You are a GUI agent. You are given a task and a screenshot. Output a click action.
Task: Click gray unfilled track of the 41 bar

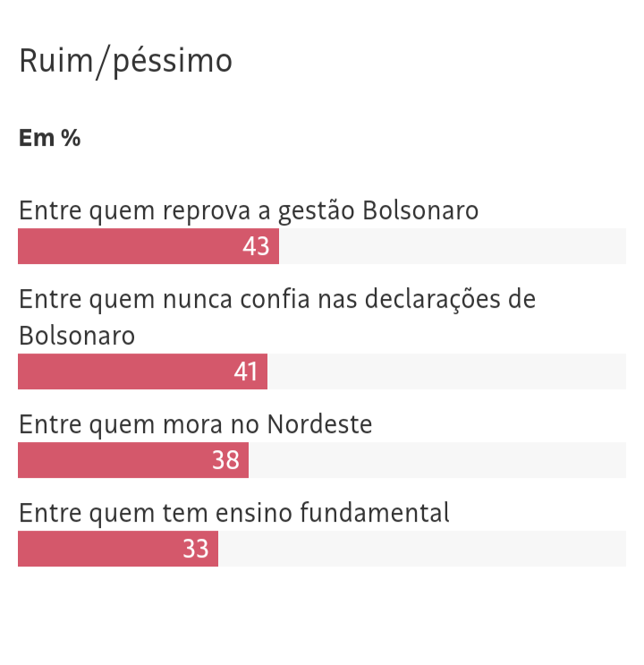point(447,371)
